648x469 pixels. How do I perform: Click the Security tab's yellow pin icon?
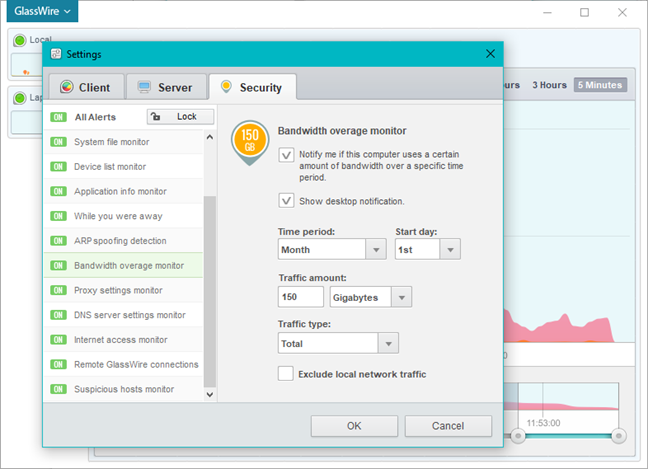coord(226,87)
